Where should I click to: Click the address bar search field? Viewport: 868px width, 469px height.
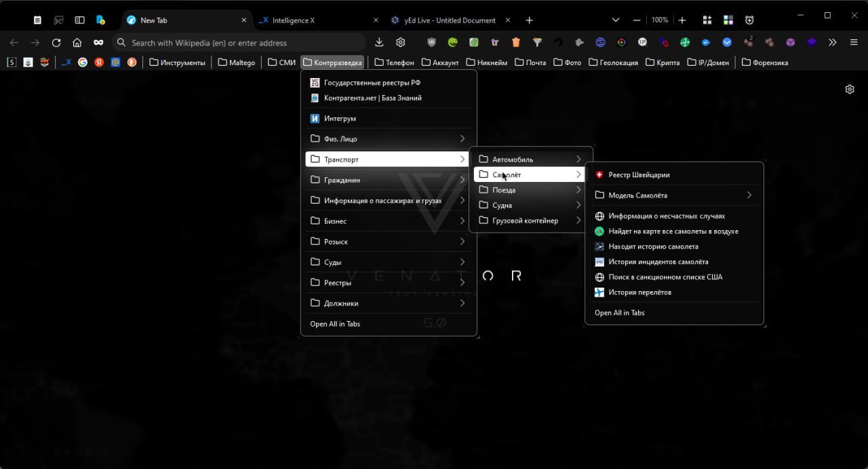click(x=239, y=42)
